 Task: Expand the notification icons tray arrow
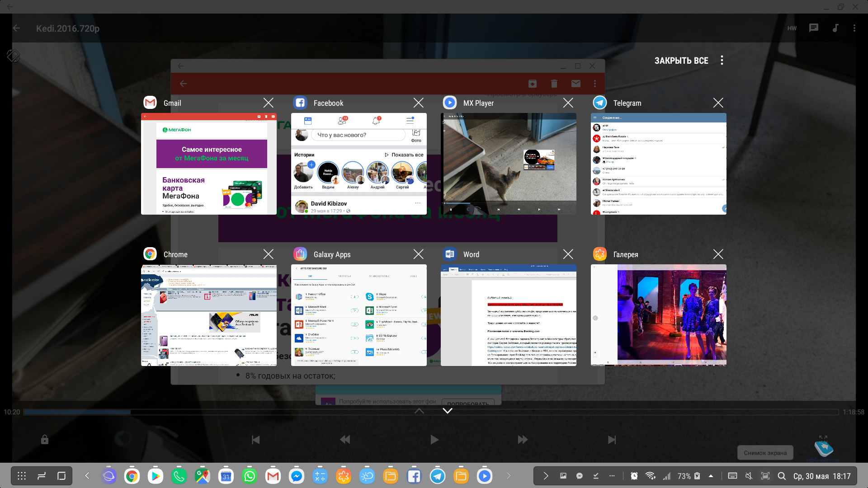click(546, 476)
